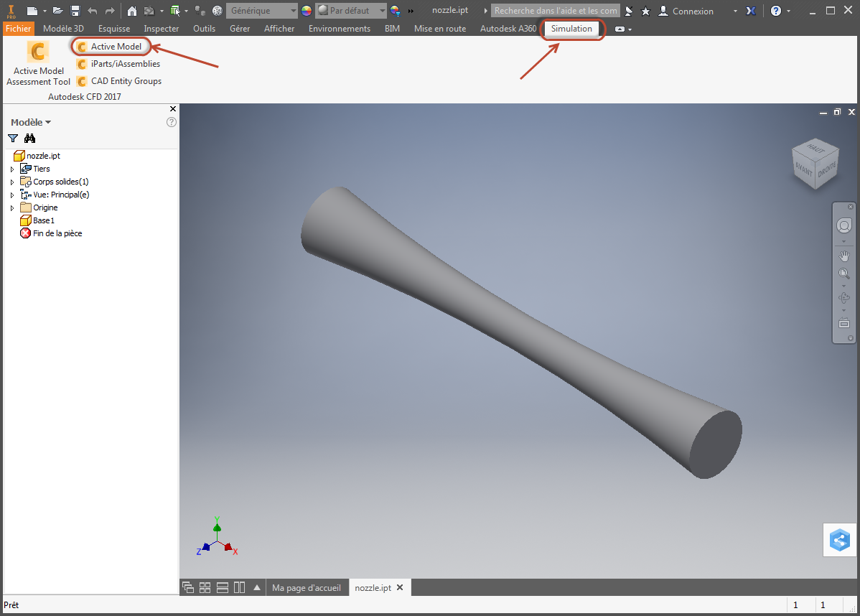Select nozzle.ipt in the browser tree
This screenshot has height=616, width=860.
pyautogui.click(x=37, y=156)
